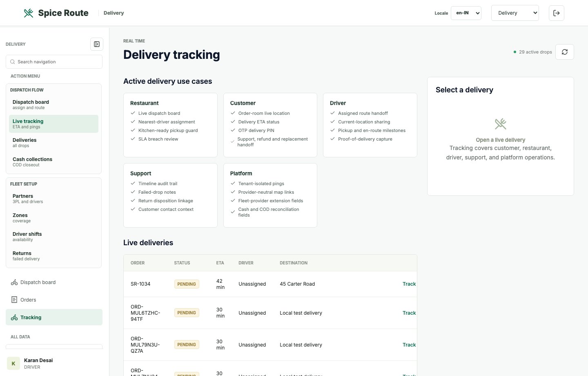Screen dimensions: 588x376
Task: Click the crossed utensils icon in Select a delivery
Action: [x=501, y=124]
